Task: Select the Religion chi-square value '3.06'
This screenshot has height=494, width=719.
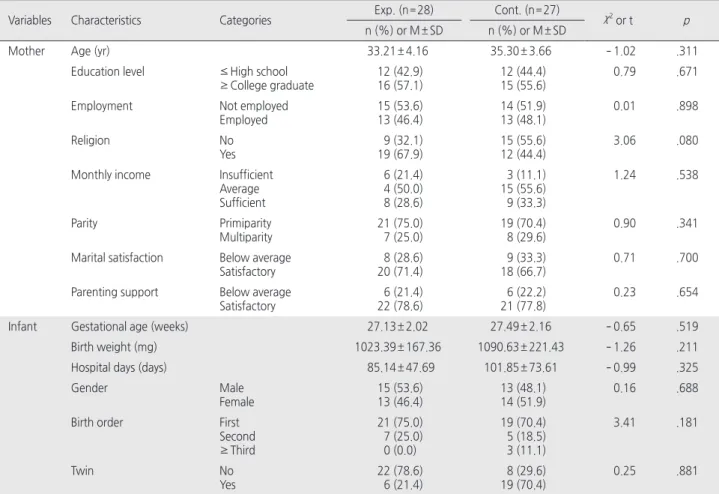Action: click(625, 140)
